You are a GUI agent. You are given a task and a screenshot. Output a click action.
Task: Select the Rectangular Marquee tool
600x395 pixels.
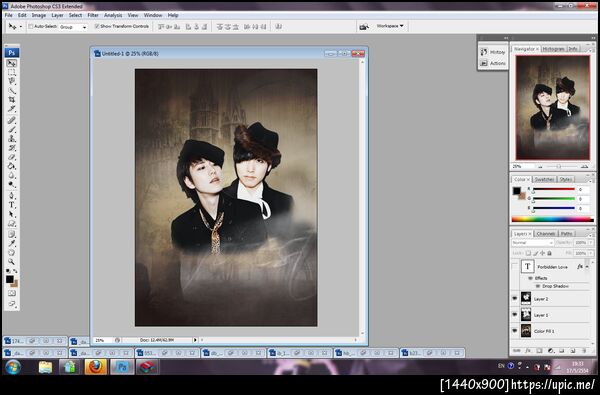click(x=11, y=72)
